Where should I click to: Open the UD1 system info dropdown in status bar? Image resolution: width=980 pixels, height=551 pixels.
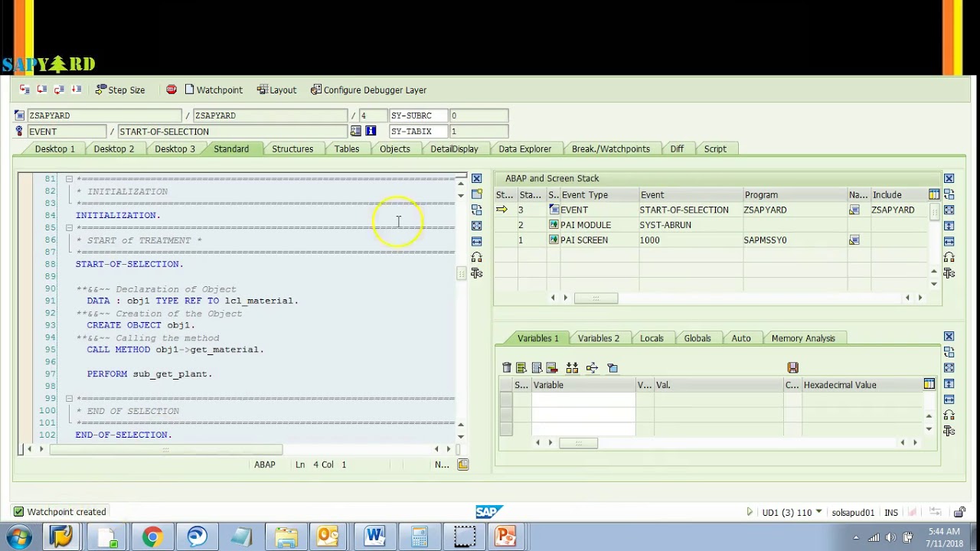[x=818, y=512]
